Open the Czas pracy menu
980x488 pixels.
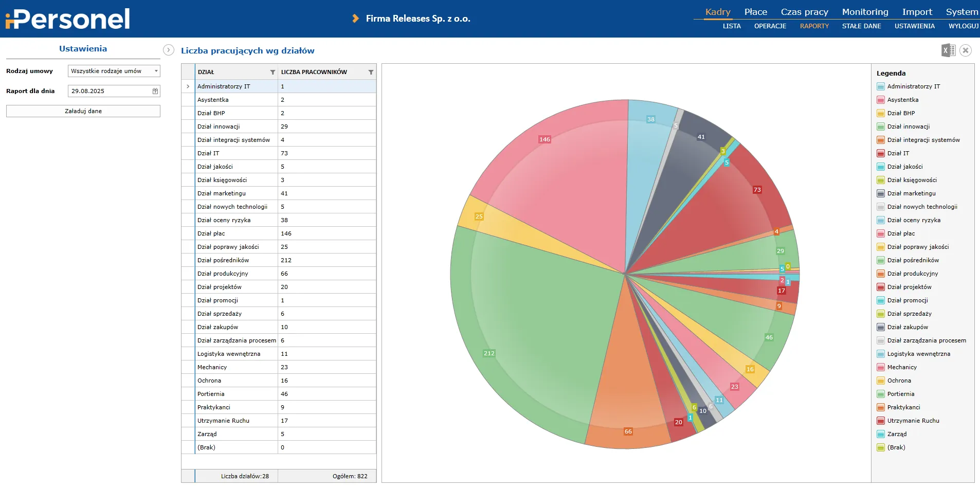coord(804,12)
